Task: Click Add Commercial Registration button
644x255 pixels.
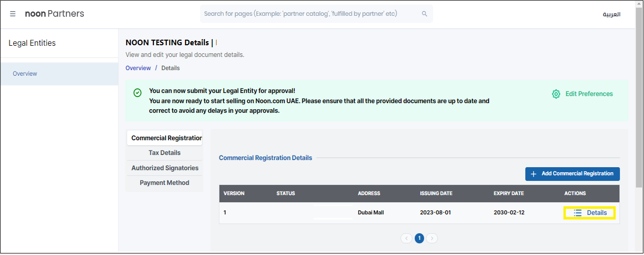Action: 572,174
